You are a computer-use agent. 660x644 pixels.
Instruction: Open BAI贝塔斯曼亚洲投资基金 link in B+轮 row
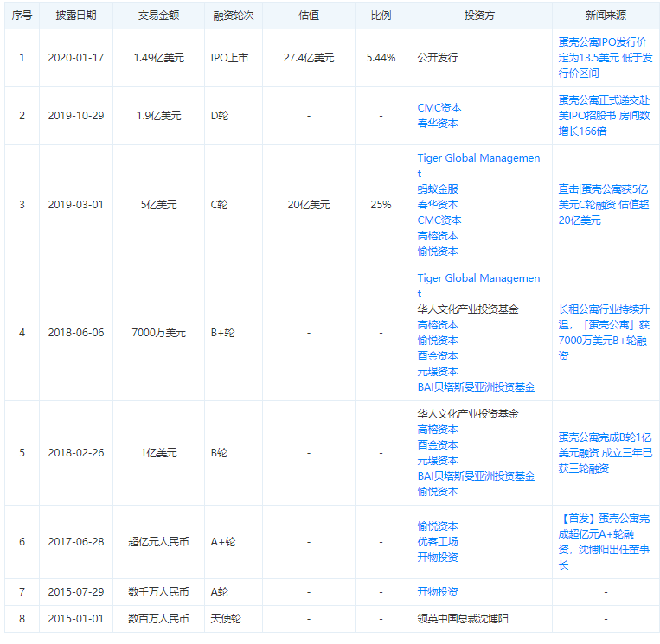pyautogui.click(x=476, y=387)
